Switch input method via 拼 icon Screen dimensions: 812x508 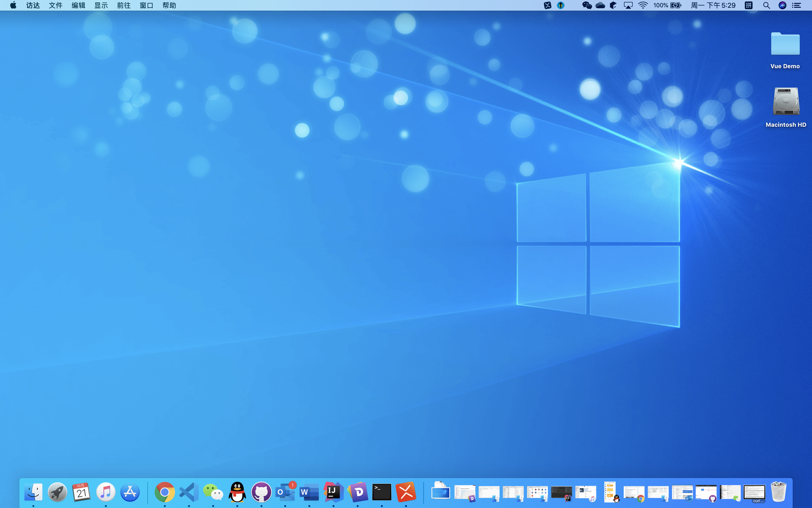pyautogui.click(x=749, y=5)
